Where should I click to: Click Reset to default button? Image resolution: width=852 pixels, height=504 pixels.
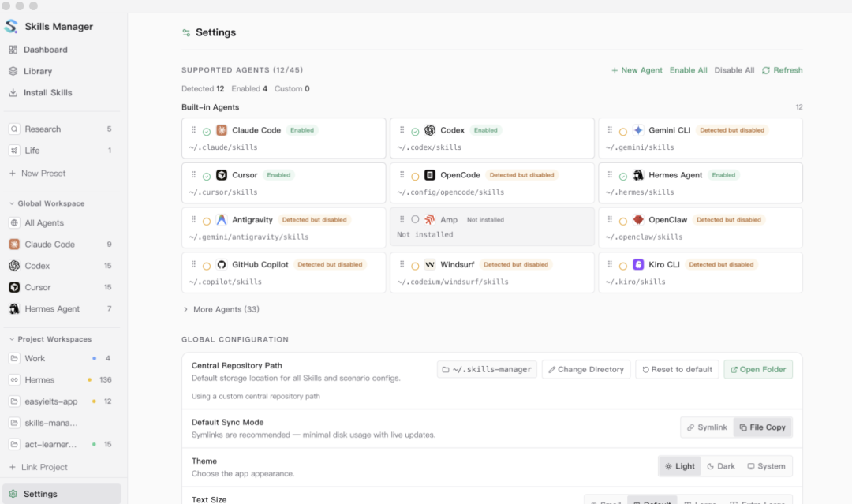[x=677, y=369]
